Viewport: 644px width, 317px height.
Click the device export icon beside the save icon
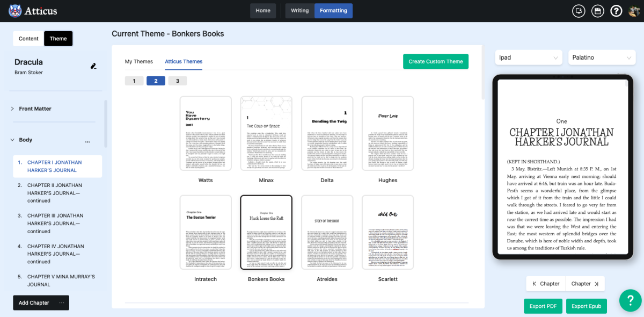(579, 10)
